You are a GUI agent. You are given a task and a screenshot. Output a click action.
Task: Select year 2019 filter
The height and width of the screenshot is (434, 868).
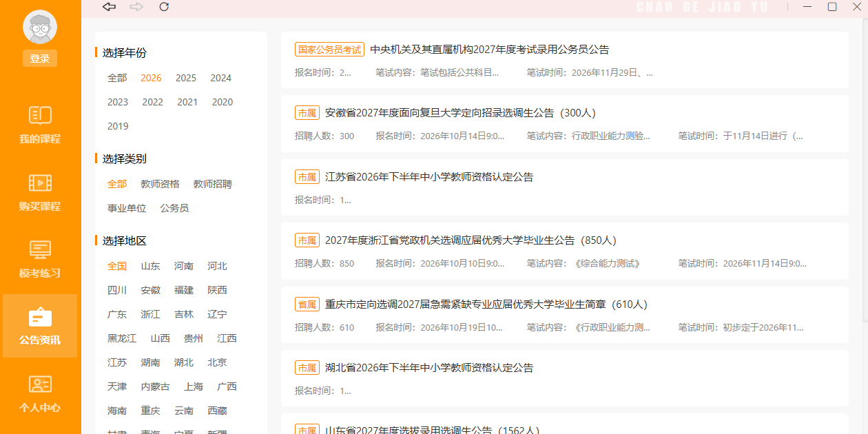tap(118, 126)
